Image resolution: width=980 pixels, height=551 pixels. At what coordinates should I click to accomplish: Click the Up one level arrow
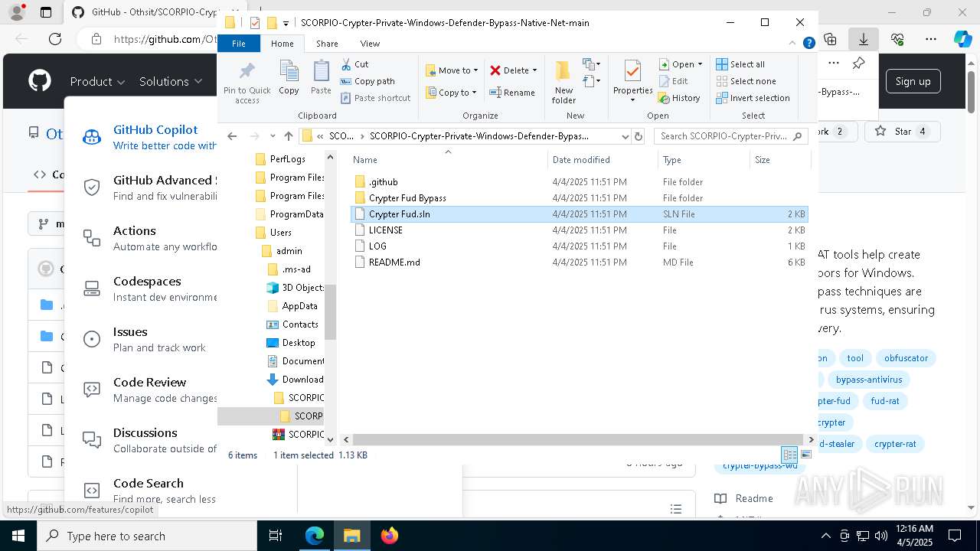288,136
